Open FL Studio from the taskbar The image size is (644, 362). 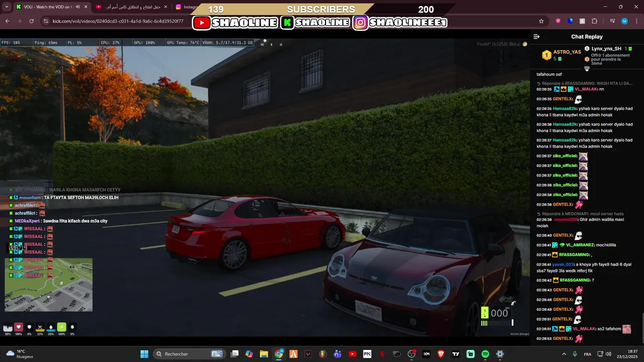click(323, 354)
